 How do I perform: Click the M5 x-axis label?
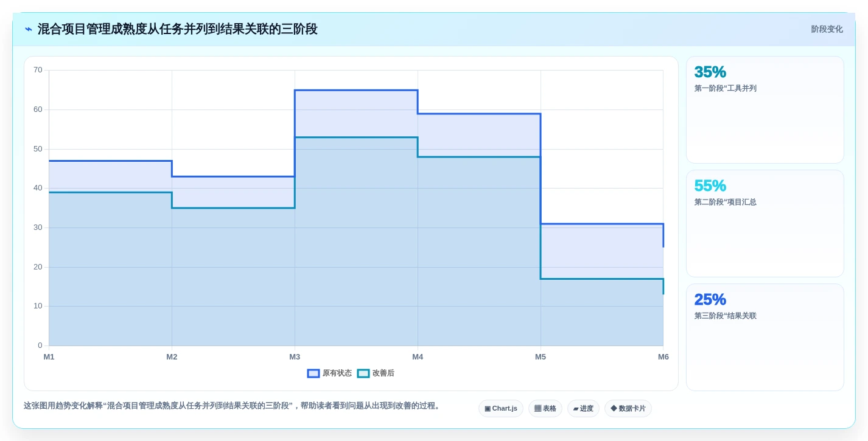pyautogui.click(x=541, y=357)
